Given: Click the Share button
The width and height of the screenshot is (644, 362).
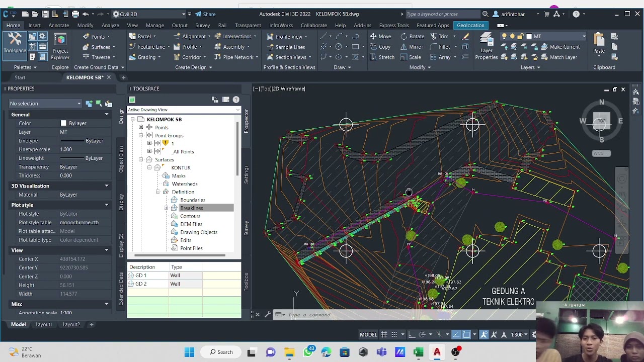Looking at the screenshot, I should [x=205, y=14].
